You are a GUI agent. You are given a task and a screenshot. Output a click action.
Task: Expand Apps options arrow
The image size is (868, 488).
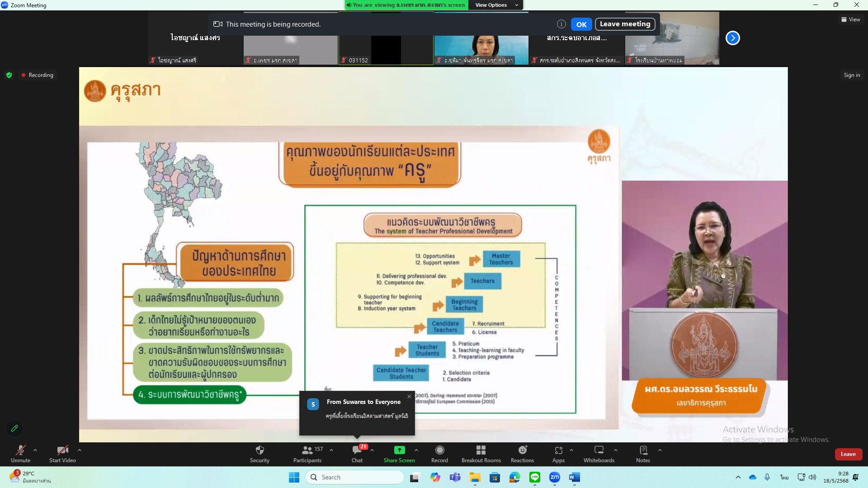click(x=571, y=450)
